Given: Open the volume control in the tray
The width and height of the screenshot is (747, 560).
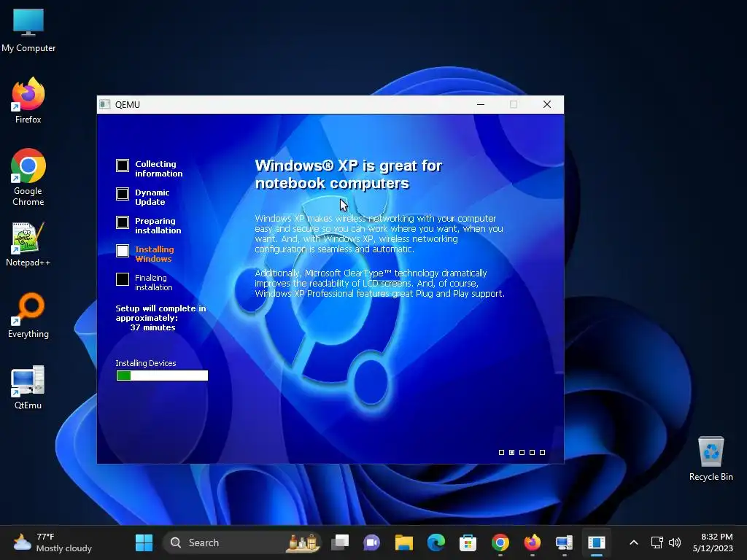Looking at the screenshot, I should click(675, 542).
